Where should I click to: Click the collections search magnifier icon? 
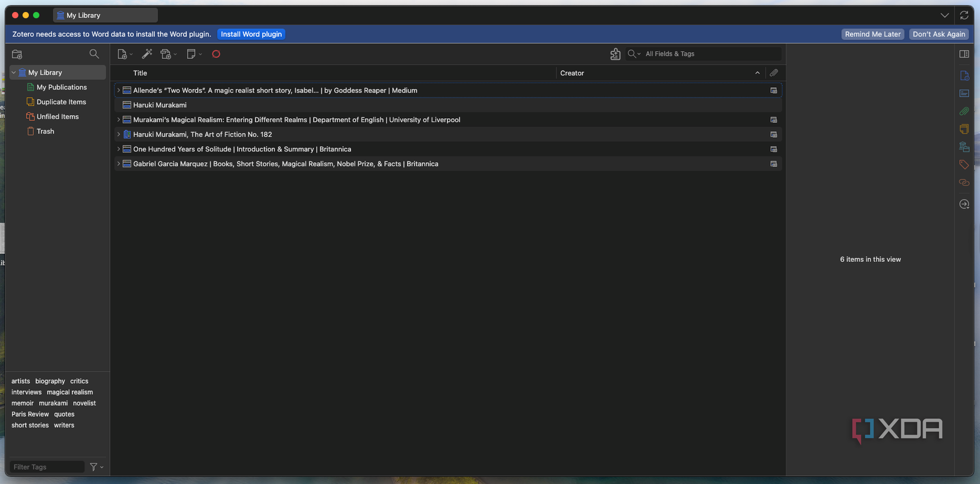click(x=94, y=54)
